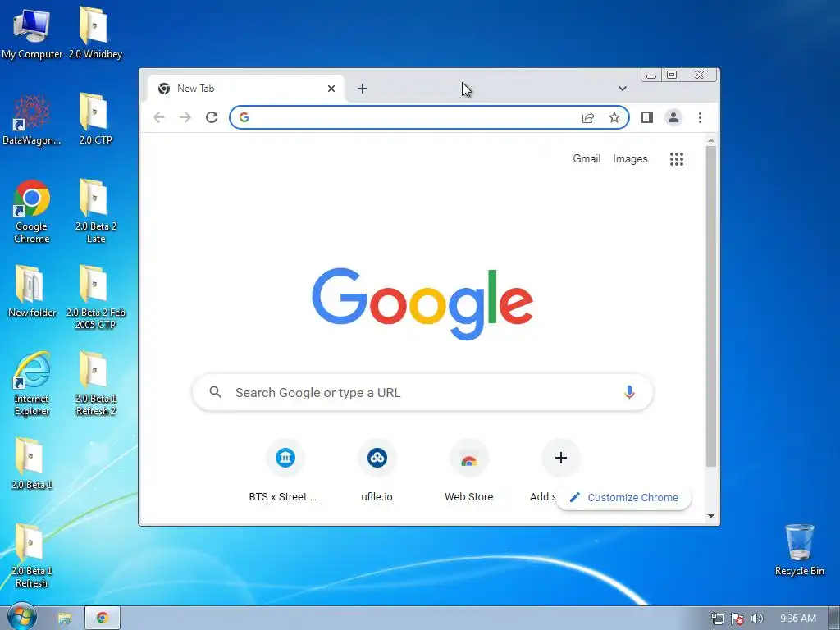Select the 2.0 Beta 1 Refresh folder
Screen dimensions: 840x630
(32, 556)
